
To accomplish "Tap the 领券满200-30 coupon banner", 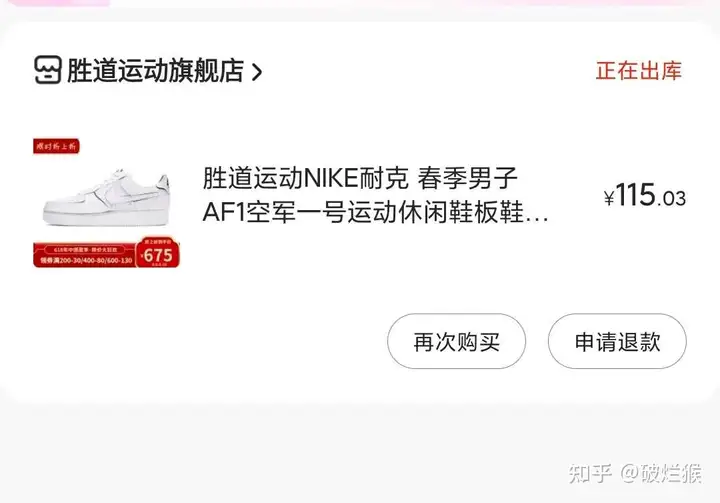I will click(85, 260).
